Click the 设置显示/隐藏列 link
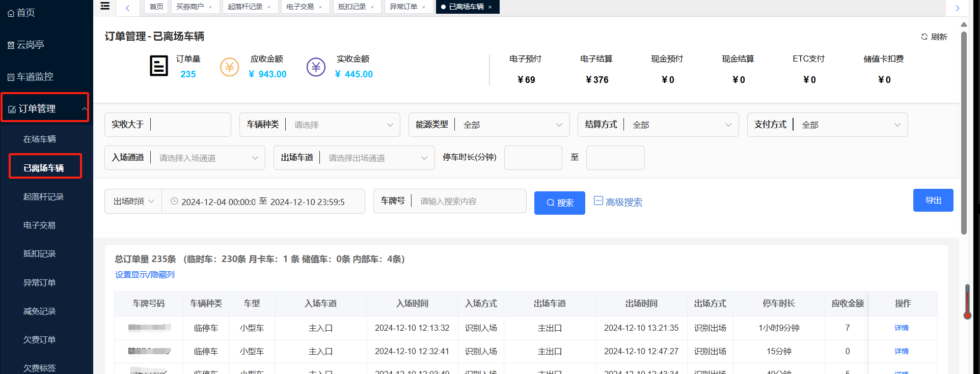Image resolution: width=980 pixels, height=374 pixels. coord(145,274)
